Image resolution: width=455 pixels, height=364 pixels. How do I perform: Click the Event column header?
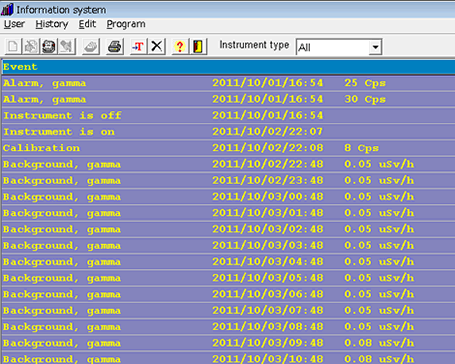pyautogui.click(x=228, y=67)
